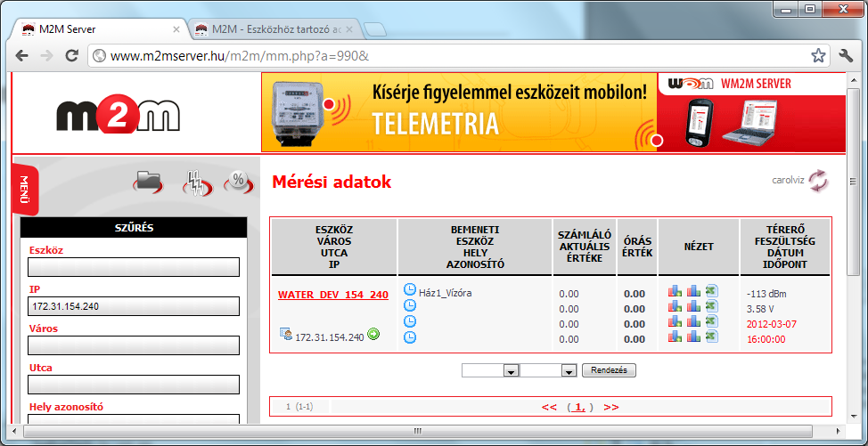Click the Rendezés button
Viewport: 868px width, 446px height.
(x=609, y=370)
